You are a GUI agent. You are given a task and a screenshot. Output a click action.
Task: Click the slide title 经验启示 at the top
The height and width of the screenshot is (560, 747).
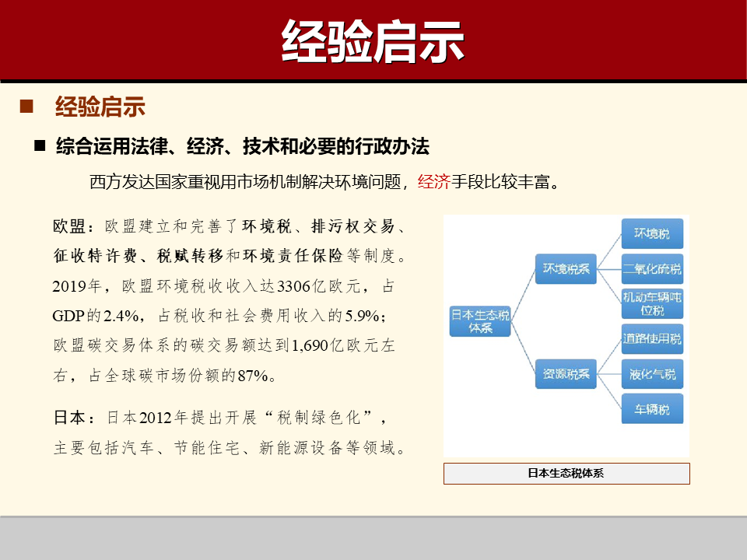[x=373, y=37]
